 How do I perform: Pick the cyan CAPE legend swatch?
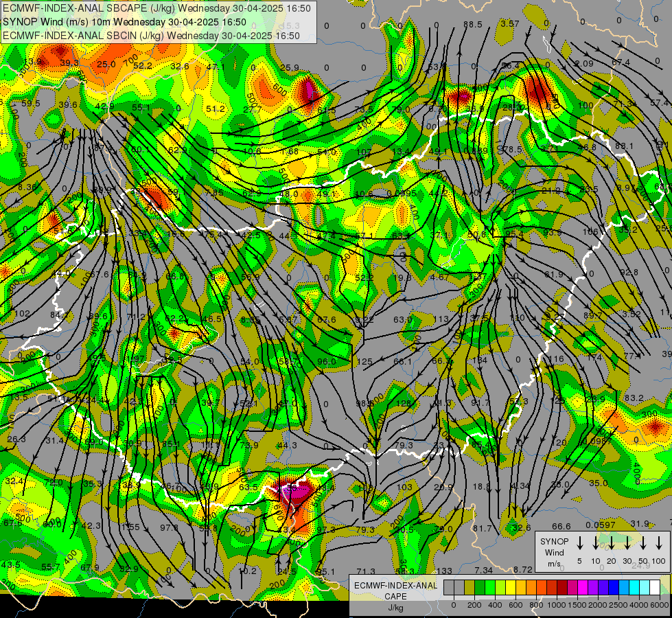634,587
